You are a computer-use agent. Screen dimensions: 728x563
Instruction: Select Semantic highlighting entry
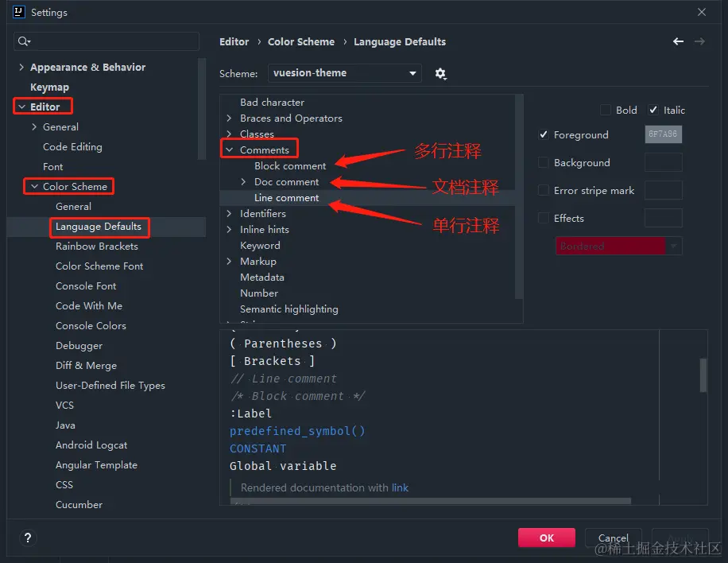[x=288, y=309]
